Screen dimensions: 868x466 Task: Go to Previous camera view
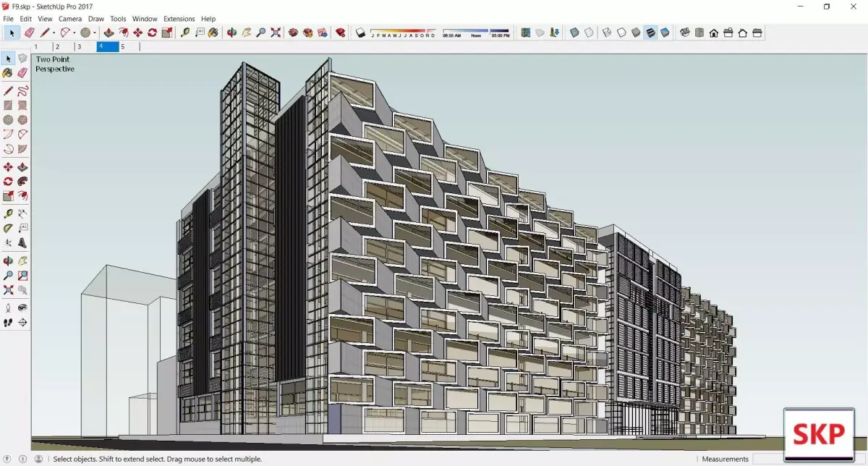pos(22,289)
